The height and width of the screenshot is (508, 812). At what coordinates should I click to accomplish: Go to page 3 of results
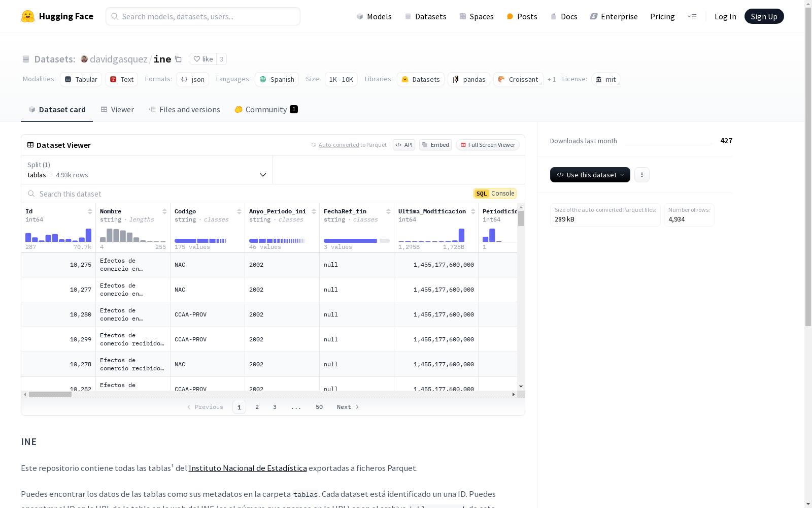tap(275, 407)
